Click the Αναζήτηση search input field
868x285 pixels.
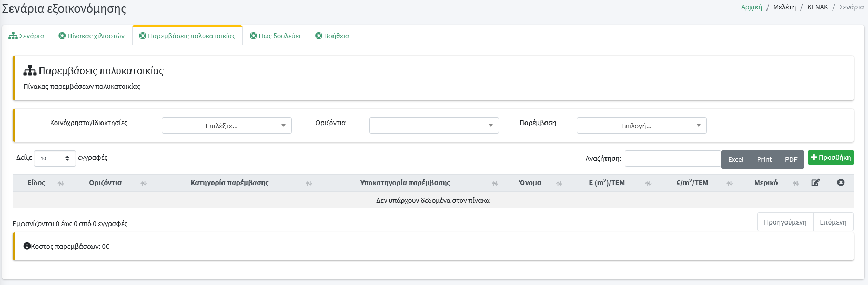coord(672,159)
